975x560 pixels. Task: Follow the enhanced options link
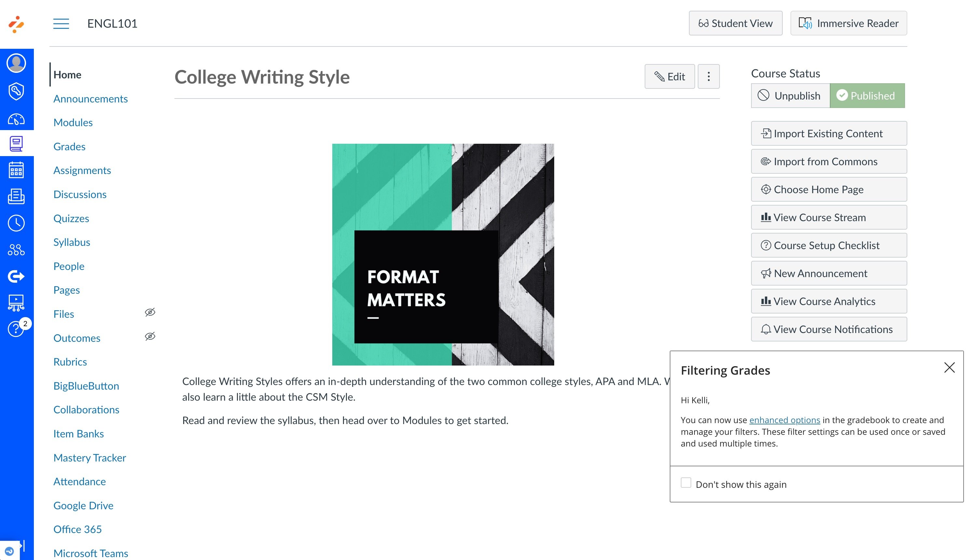[x=784, y=420]
